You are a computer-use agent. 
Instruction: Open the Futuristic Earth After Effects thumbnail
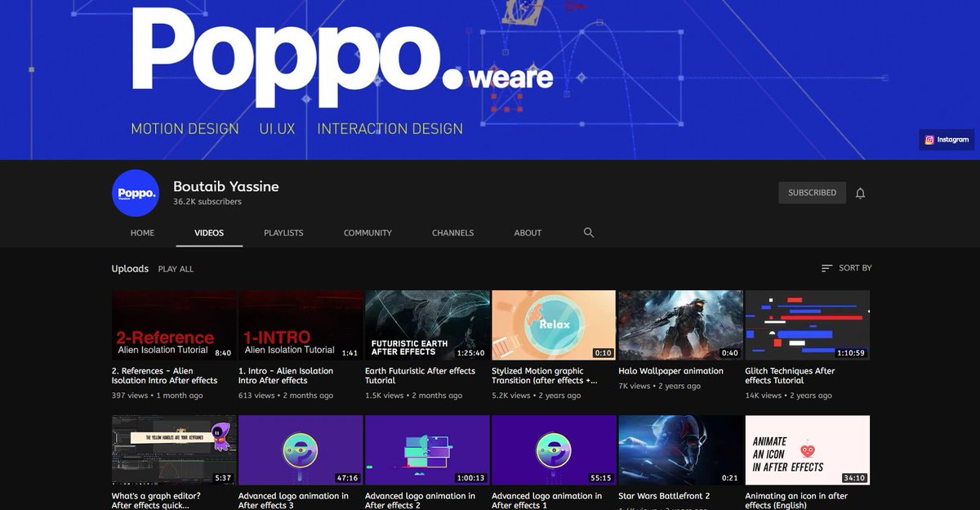[427, 325]
